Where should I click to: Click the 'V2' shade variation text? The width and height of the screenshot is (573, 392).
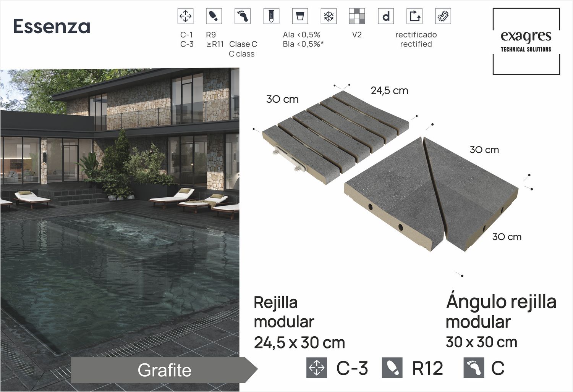357,35
